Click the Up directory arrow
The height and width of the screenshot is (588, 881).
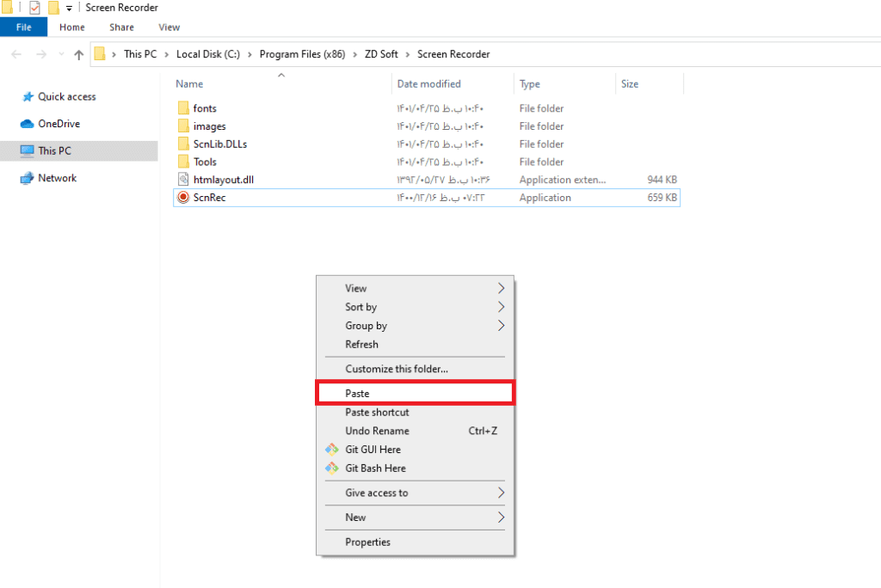(x=79, y=54)
